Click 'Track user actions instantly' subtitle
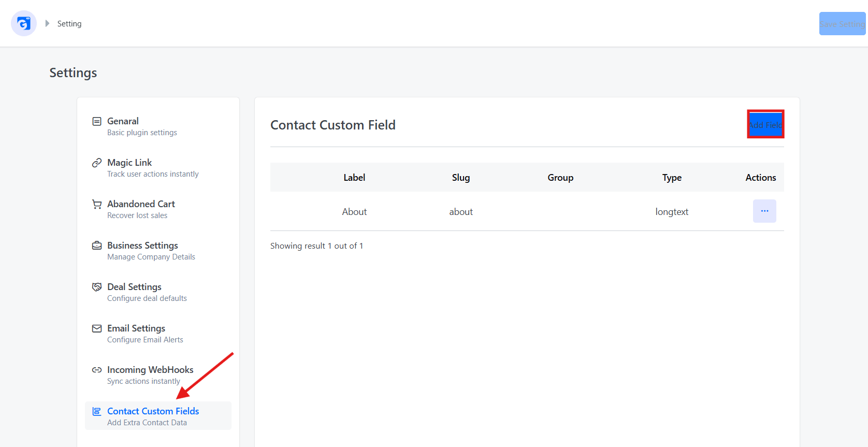868x447 pixels. [x=153, y=174]
